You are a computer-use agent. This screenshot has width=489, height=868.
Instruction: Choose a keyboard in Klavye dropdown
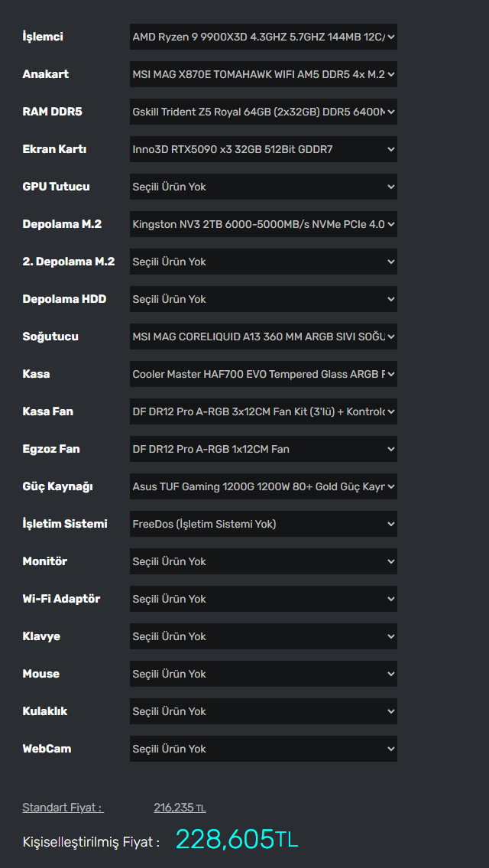point(263,636)
